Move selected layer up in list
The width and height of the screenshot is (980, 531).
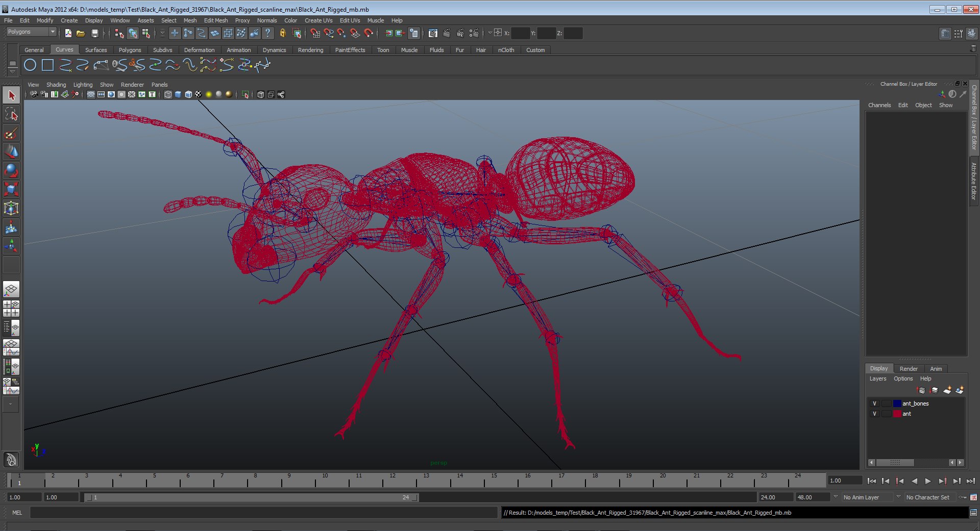(922, 390)
